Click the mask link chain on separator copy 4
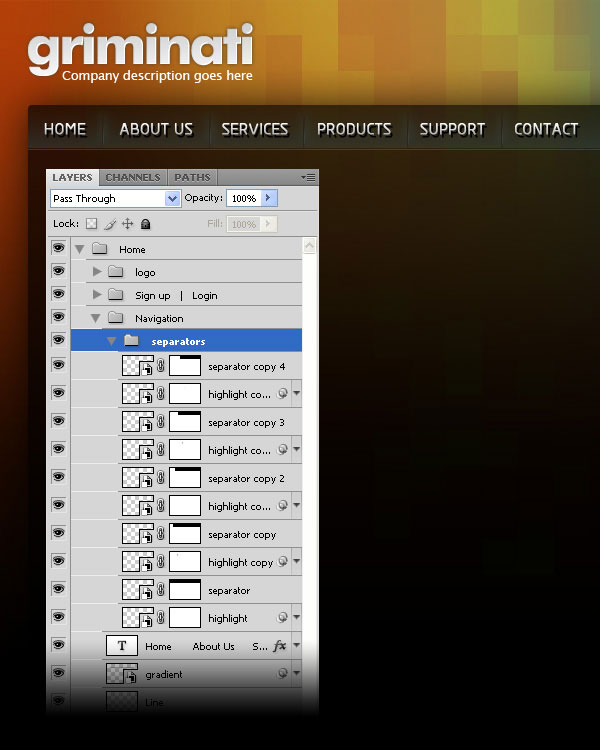The height and width of the screenshot is (750, 600). pos(160,367)
